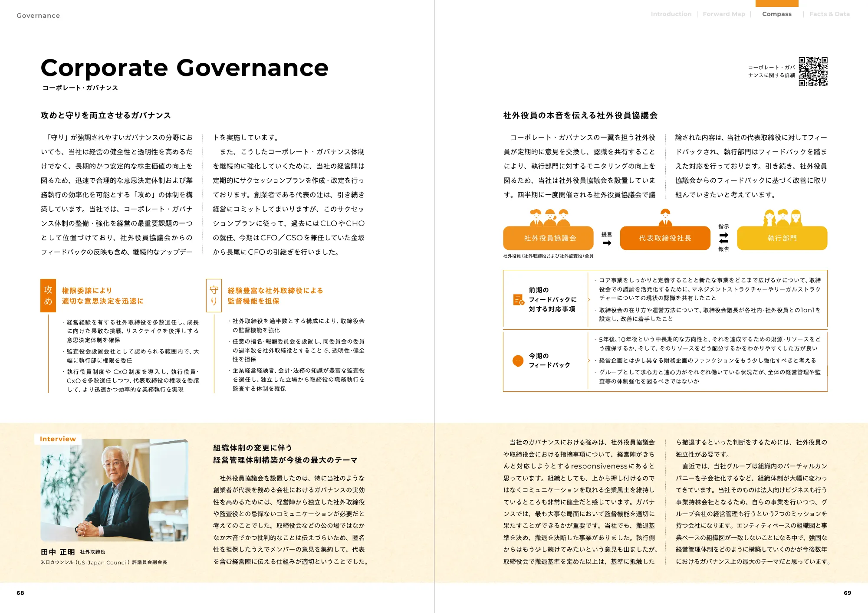This screenshot has height=613, width=868.
Task: Click the interview photo of 田中 正明
Action: click(115, 490)
